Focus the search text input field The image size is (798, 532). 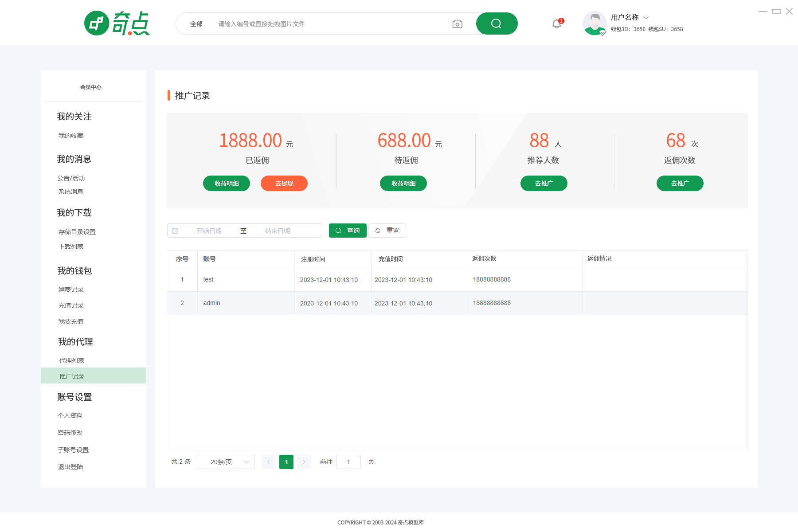330,24
